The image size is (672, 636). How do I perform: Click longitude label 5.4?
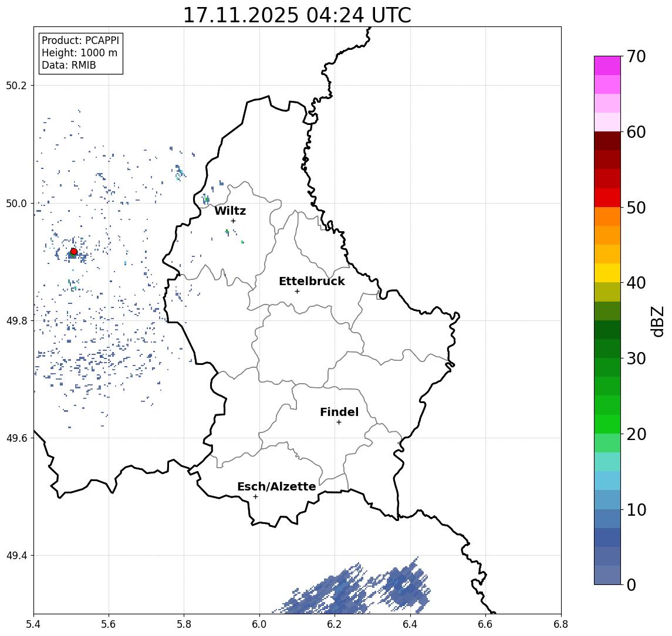tap(33, 624)
